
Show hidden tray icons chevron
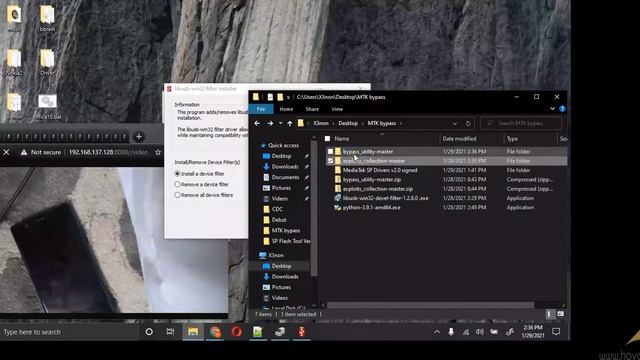click(x=437, y=332)
